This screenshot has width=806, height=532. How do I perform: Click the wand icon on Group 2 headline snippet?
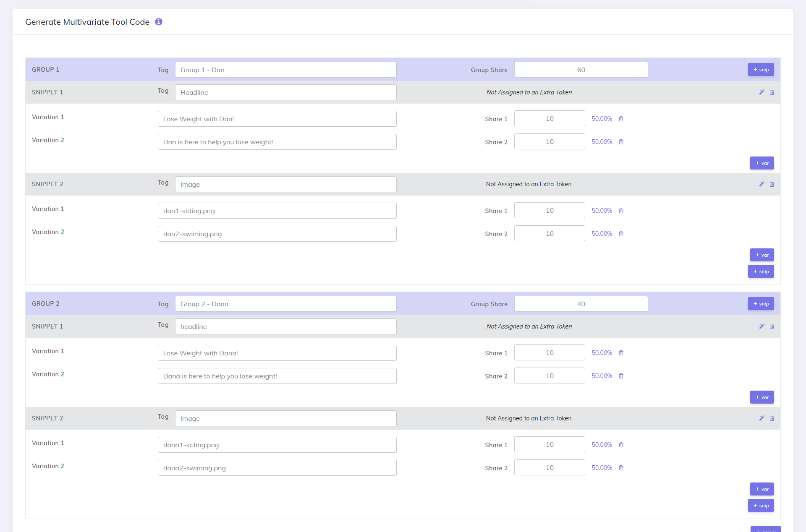pos(762,326)
